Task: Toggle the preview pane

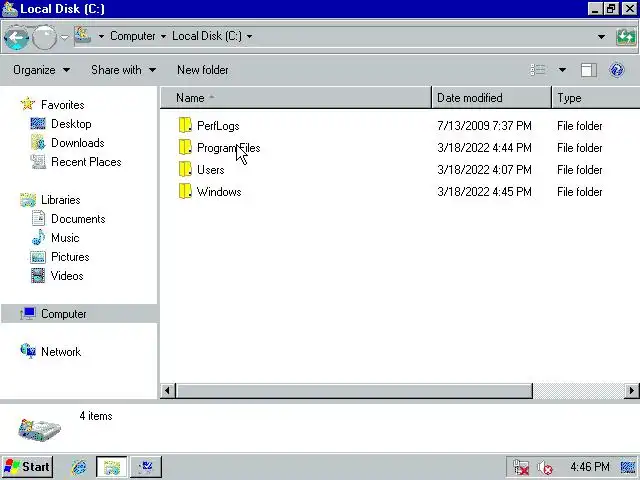Action: tap(589, 70)
